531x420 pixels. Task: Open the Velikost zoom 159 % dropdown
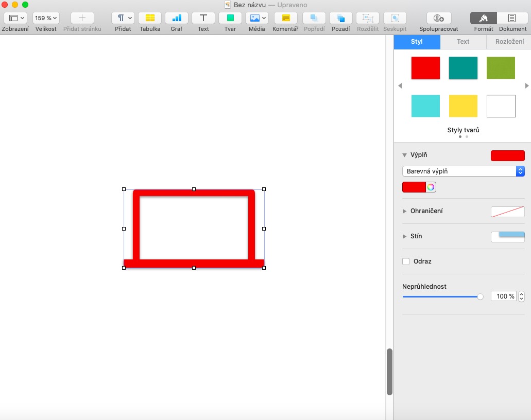coord(46,18)
